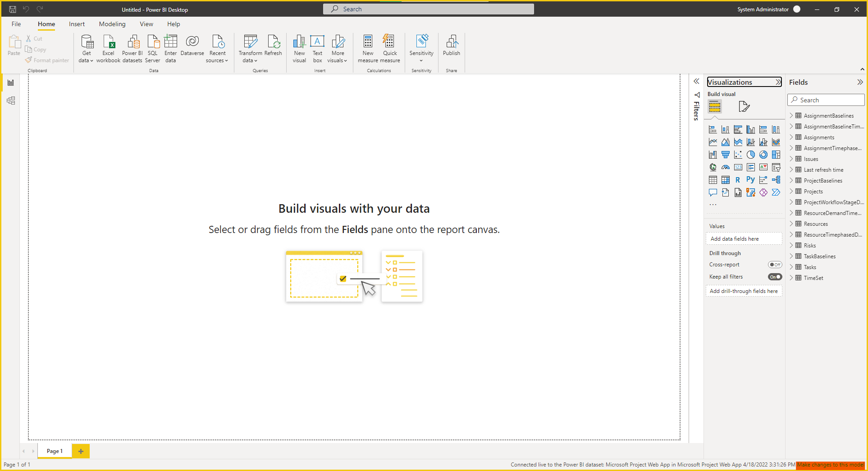Switch to Model view in left sidebar
Screen dimensions: 868x471
click(11, 101)
